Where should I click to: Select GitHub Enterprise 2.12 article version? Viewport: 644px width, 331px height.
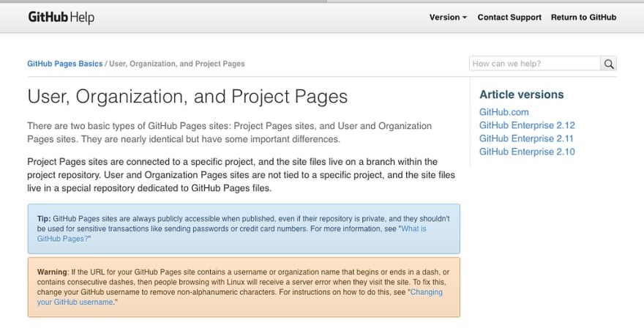(x=527, y=125)
